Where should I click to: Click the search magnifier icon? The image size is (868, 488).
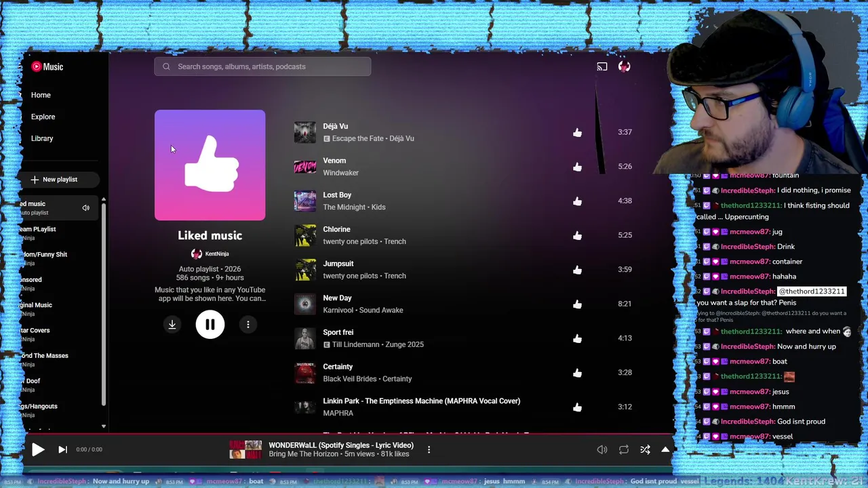click(166, 66)
